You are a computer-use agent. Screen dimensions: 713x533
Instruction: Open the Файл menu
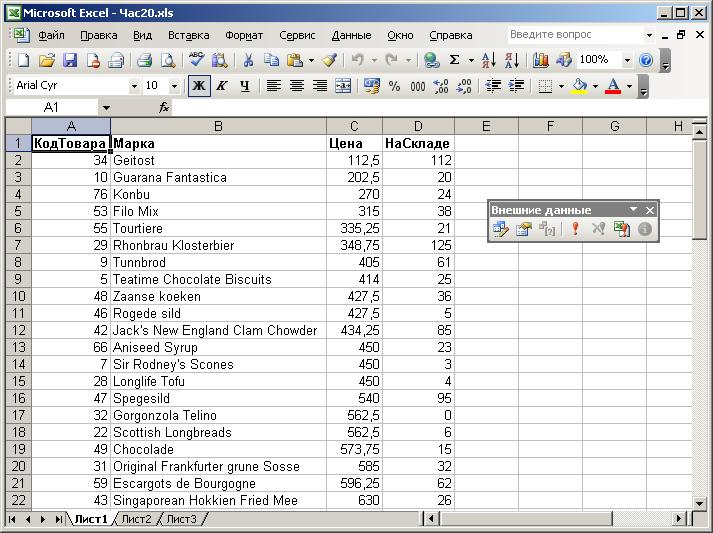tap(51, 35)
